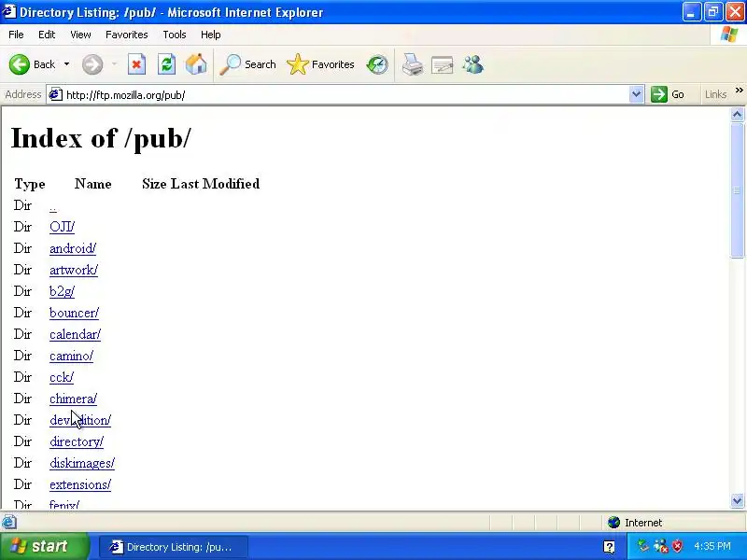Screen dimensions: 747x560
Task: Open the History clock icon
Action: pyautogui.click(x=377, y=64)
